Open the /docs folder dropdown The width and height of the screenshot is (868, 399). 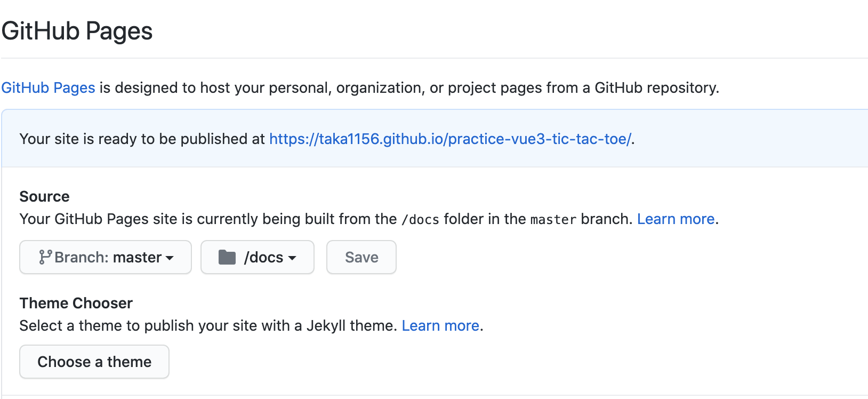click(258, 257)
